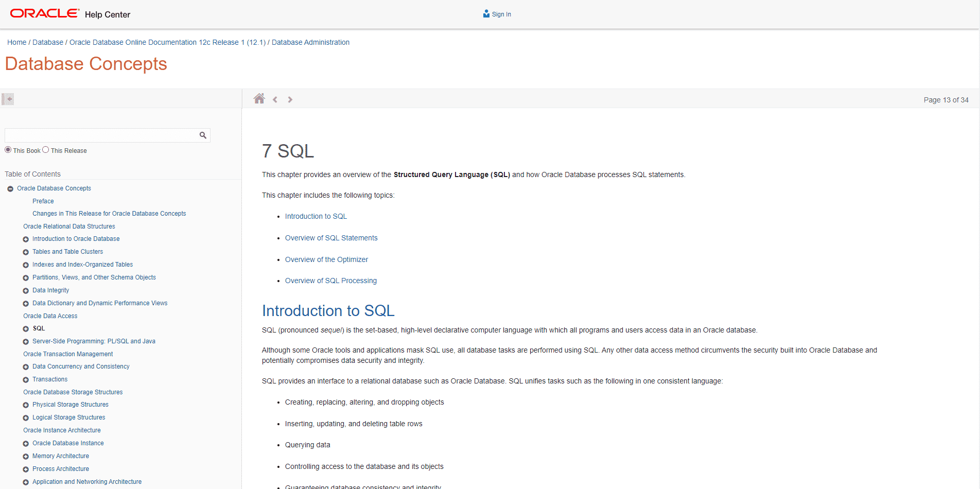Open Tables and Table Clusters entry

pyautogui.click(x=67, y=252)
